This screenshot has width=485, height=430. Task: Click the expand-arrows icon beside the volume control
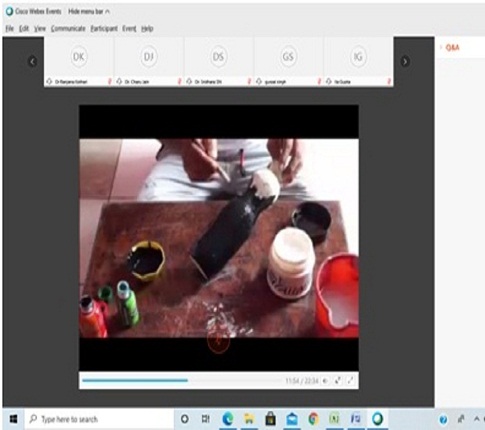(338, 380)
